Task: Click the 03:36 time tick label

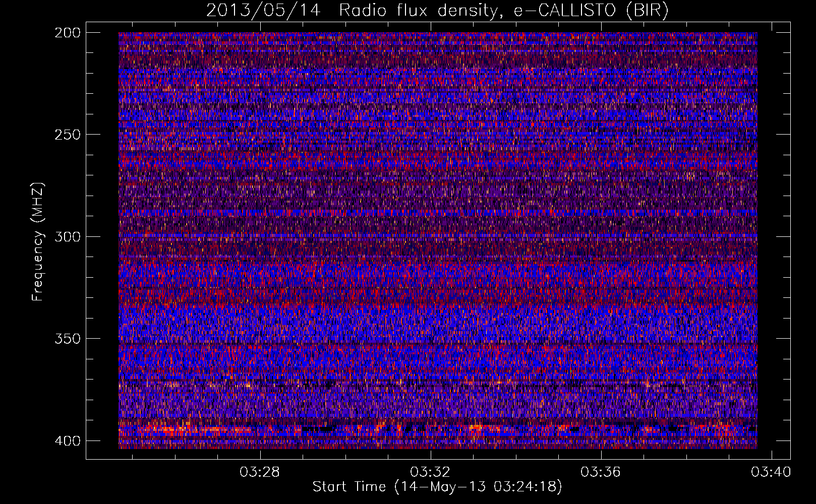Action: pos(601,472)
